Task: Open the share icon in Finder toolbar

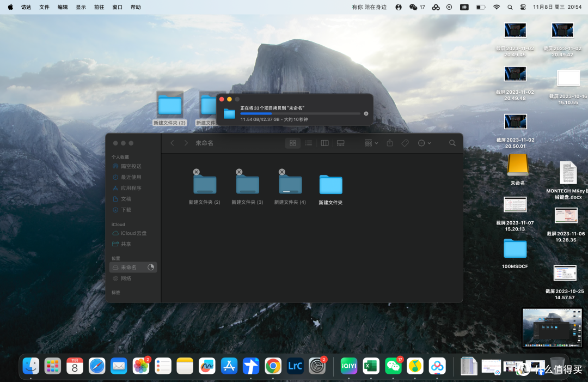Action: pos(390,143)
